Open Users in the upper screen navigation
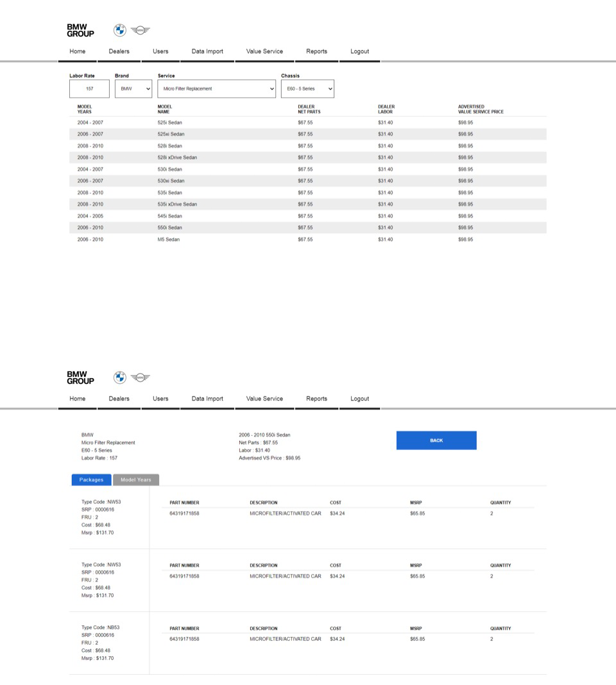 pos(160,51)
